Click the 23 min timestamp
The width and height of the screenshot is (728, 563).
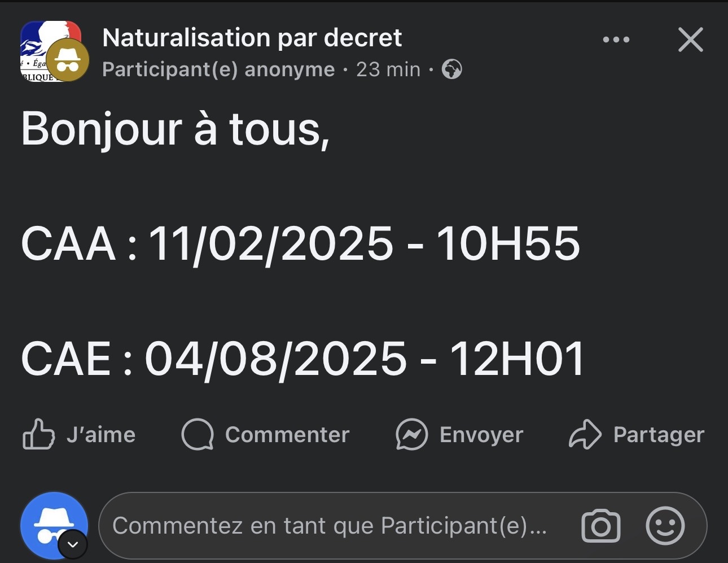[x=388, y=69]
